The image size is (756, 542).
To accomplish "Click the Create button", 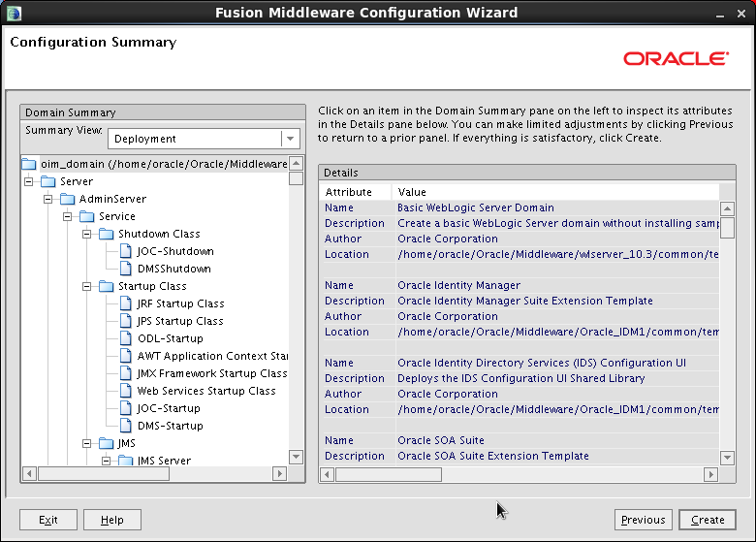I will click(708, 520).
